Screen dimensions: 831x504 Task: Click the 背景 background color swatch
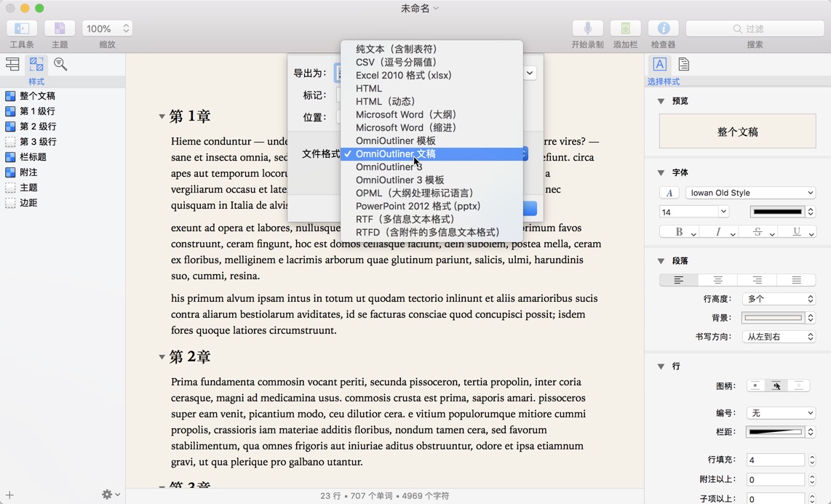[x=774, y=317]
